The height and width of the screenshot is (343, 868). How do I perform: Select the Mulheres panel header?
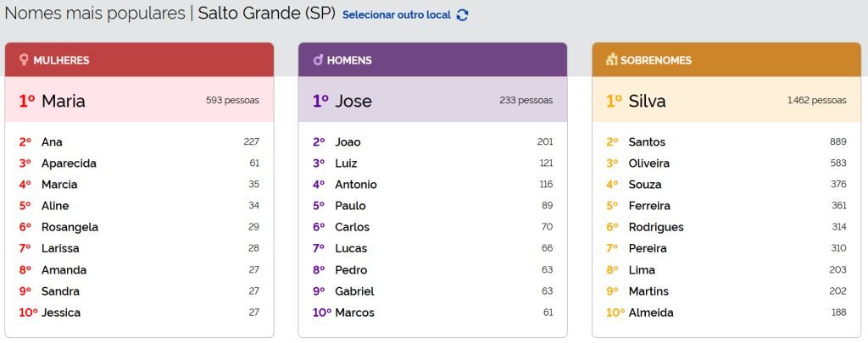pyautogui.click(x=139, y=60)
